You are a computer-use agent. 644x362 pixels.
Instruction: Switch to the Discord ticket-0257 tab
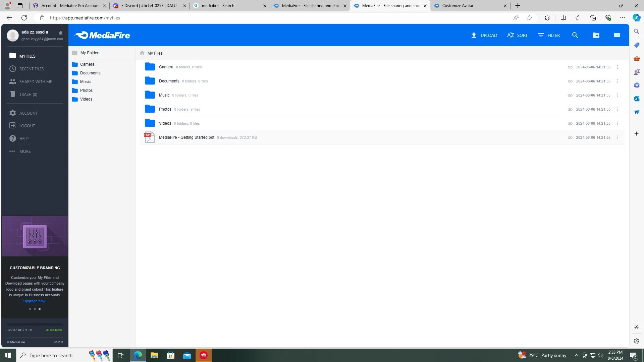pos(150,6)
